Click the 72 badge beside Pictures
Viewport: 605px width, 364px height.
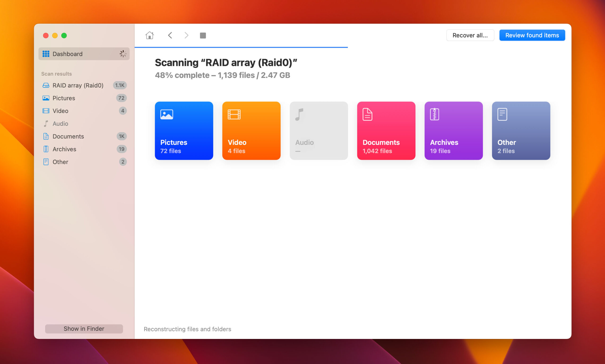click(121, 98)
